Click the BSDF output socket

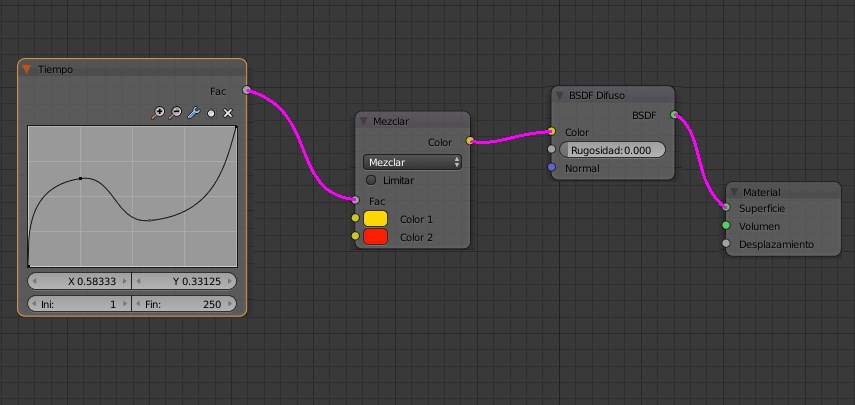click(675, 114)
